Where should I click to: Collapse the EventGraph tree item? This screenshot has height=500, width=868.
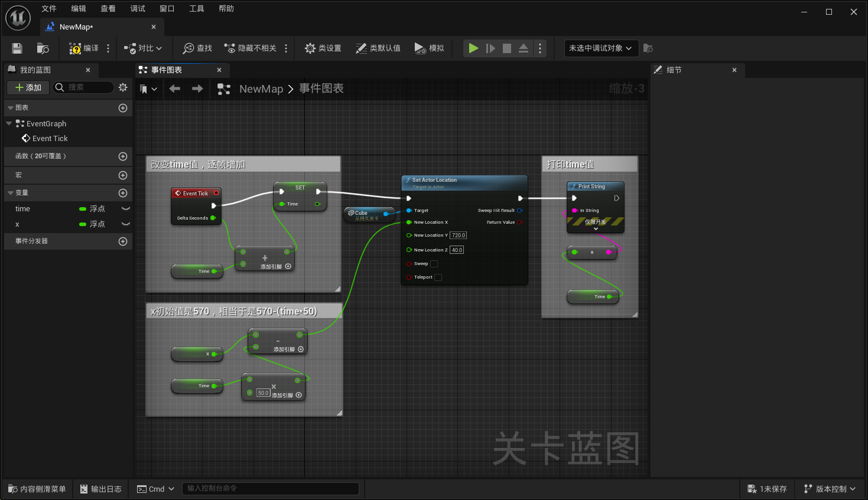(x=9, y=123)
